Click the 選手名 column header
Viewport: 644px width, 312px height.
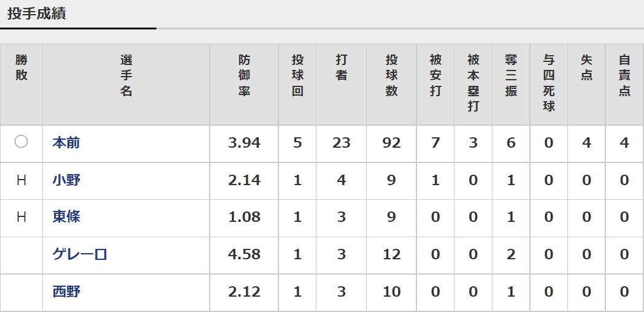point(126,76)
